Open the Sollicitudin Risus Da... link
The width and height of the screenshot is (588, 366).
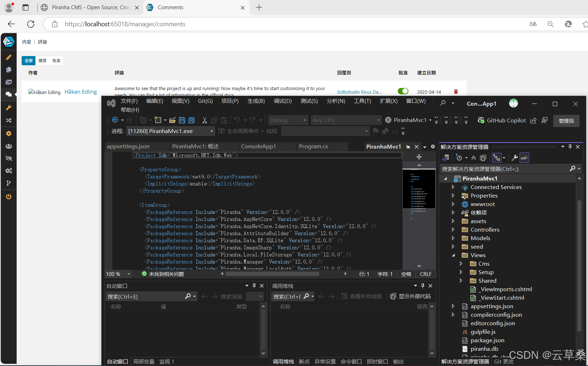tap(359, 92)
